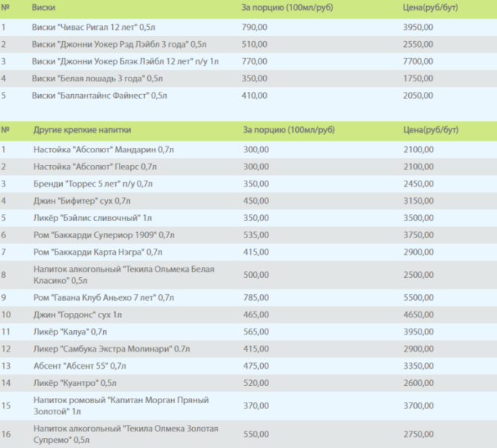Screen dimensions: 497x448
Task: Click bottle price 2550,00
Action: click(x=418, y=44)
